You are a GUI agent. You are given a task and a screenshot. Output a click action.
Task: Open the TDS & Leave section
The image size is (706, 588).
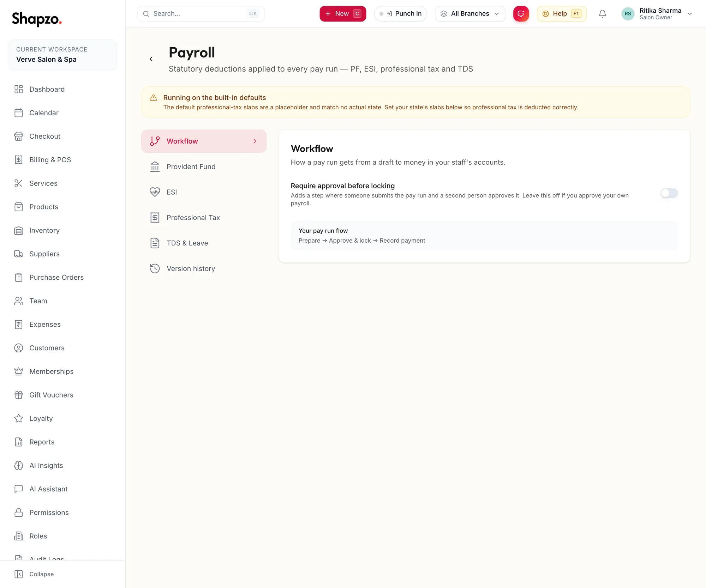[204, 243]
